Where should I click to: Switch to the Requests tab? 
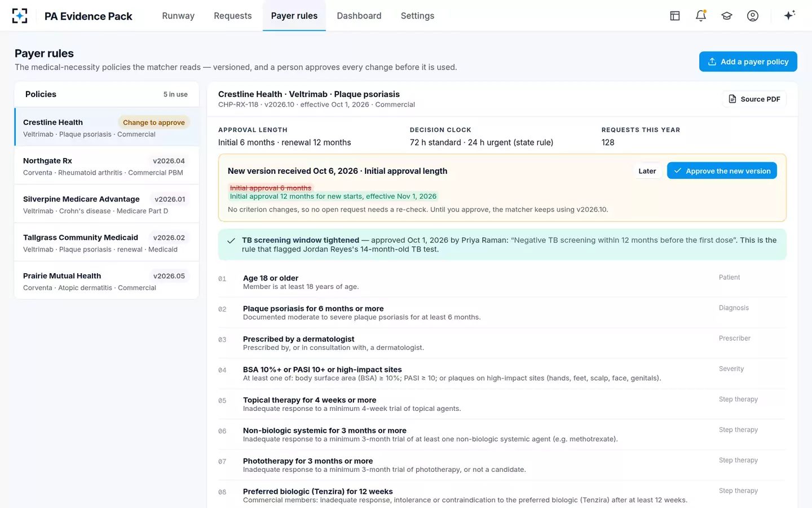[x=233, y=16]
